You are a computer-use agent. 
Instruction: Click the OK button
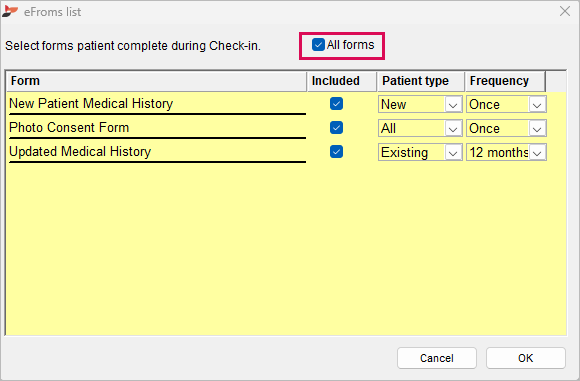coord(526,358)
